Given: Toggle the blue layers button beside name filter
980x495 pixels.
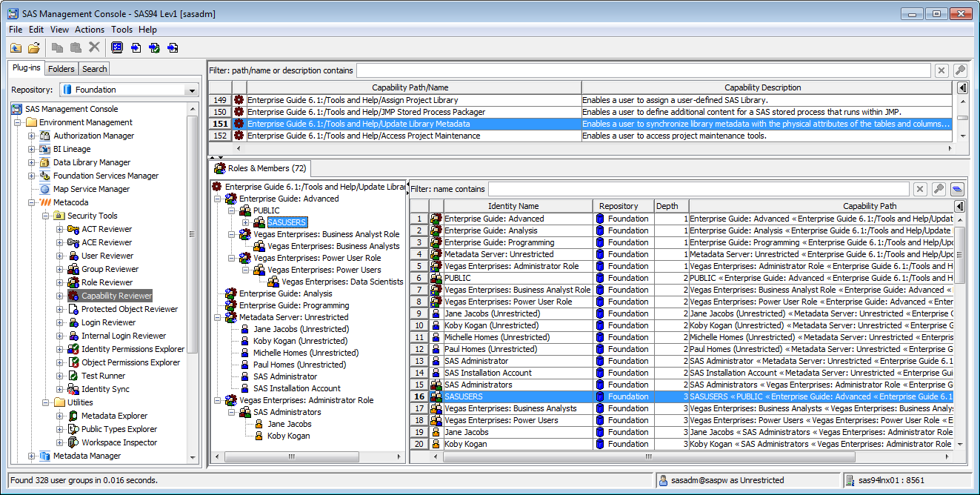Looking at the screenshot, I should point(957,189).
